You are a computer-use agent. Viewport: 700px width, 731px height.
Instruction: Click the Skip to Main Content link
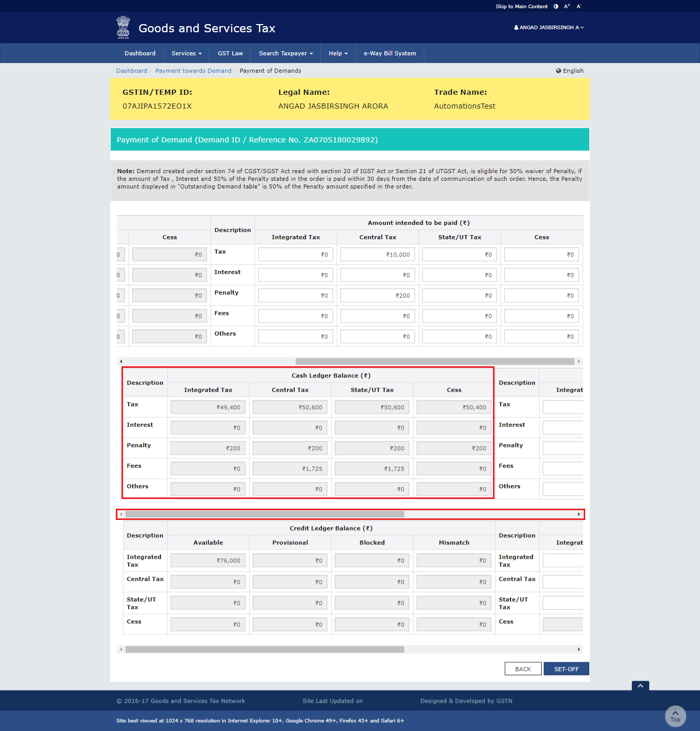(521, 6)
